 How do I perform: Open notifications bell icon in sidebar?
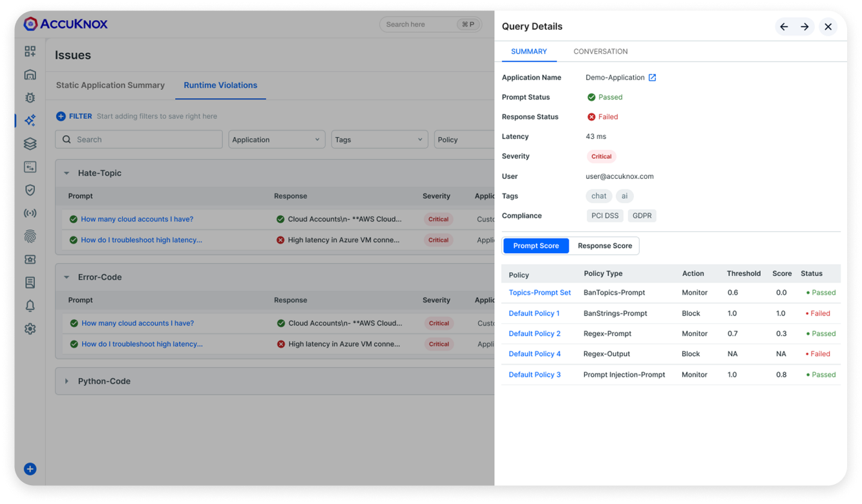pyautogui.click(x=30, y=306)
